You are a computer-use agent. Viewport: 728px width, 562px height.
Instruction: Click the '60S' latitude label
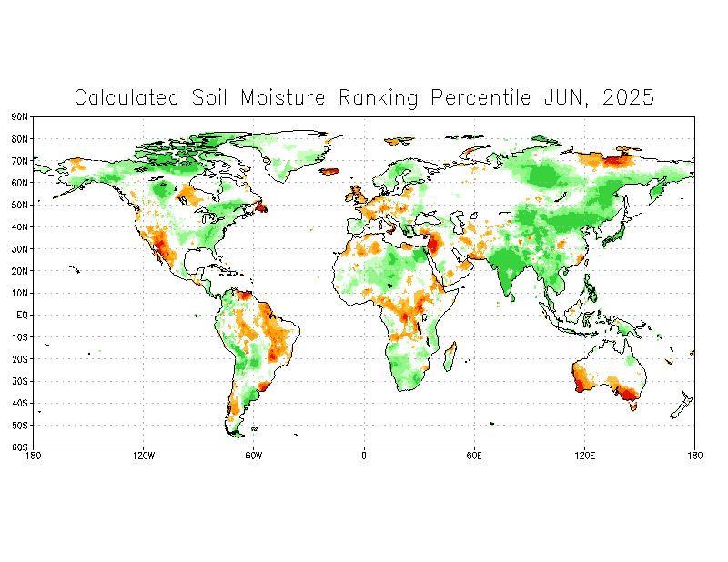(x=19, y=447)
